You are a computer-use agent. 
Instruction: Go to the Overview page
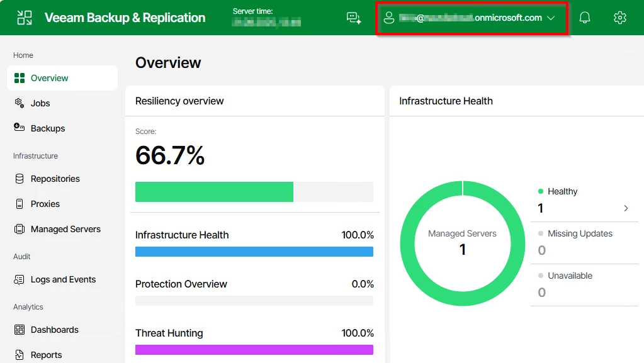(62, 78)
